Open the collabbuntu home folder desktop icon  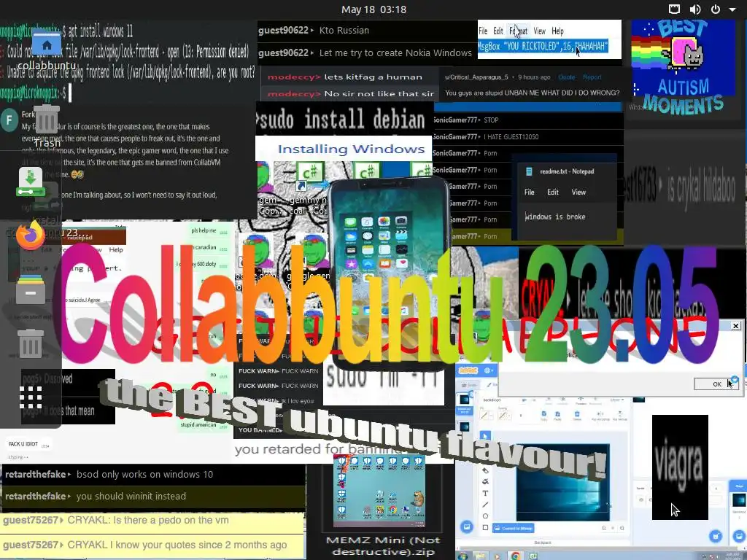[46, 44]
